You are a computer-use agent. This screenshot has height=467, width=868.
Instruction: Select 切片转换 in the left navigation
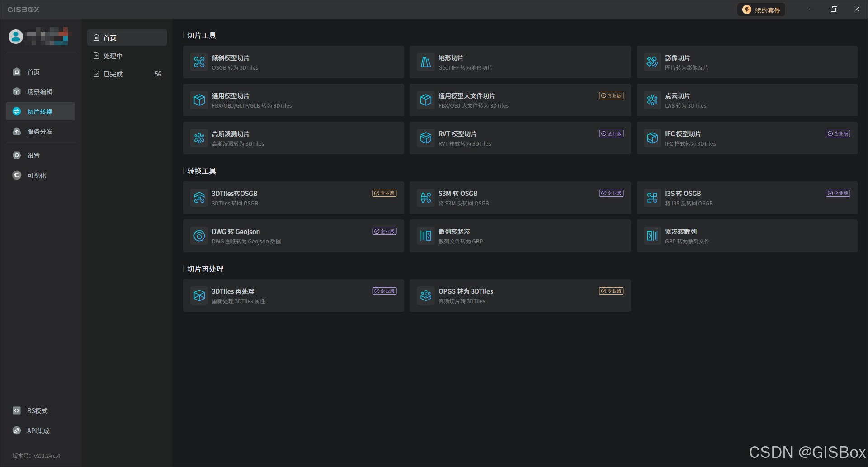[x=41, y=111]
